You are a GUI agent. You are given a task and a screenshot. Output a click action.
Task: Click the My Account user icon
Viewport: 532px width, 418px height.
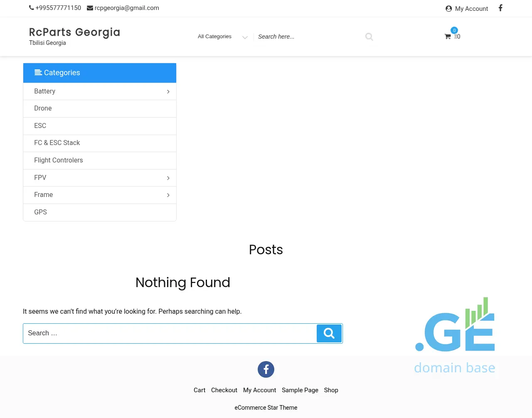pyautogui.click(x=448, y=9)
